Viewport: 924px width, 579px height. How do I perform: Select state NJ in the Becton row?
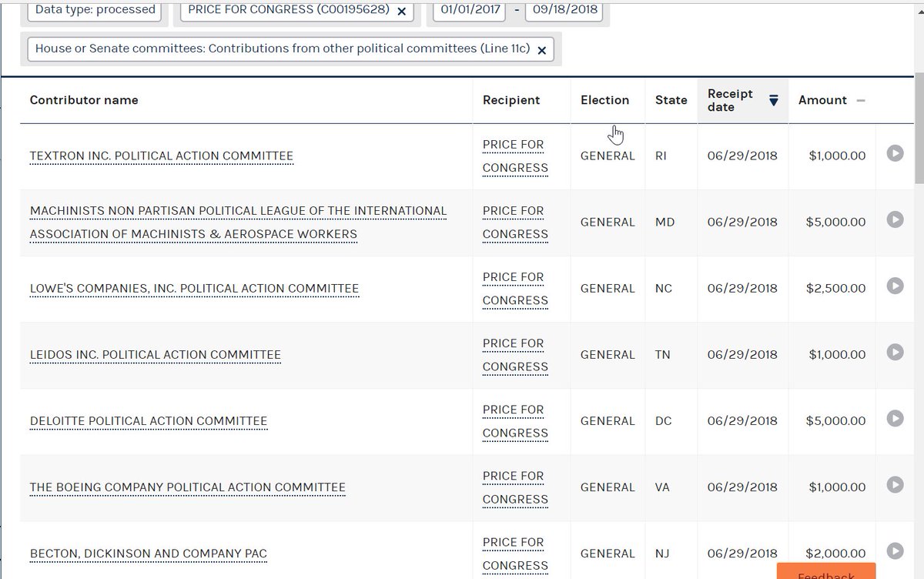(x=663, y=553)
